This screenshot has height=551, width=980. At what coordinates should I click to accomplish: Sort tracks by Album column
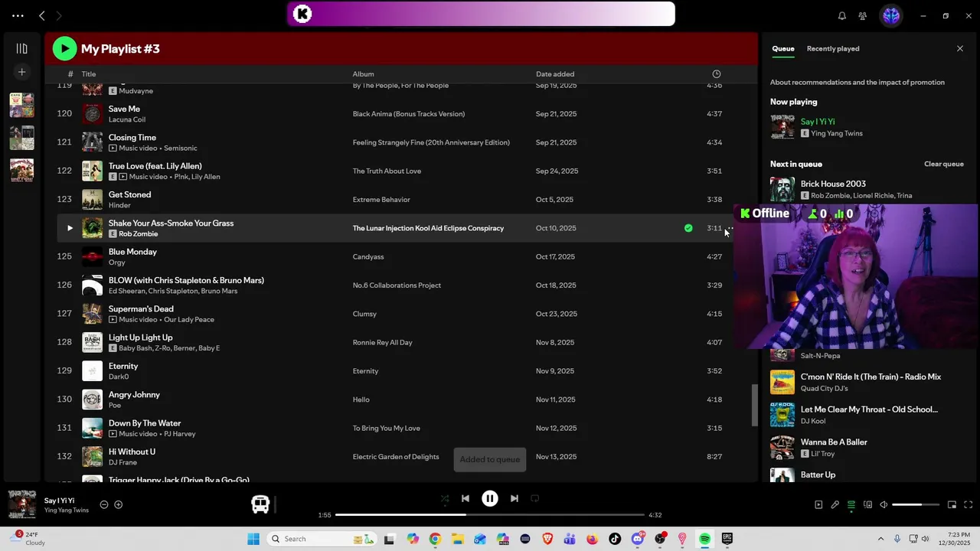coord(363,74)
